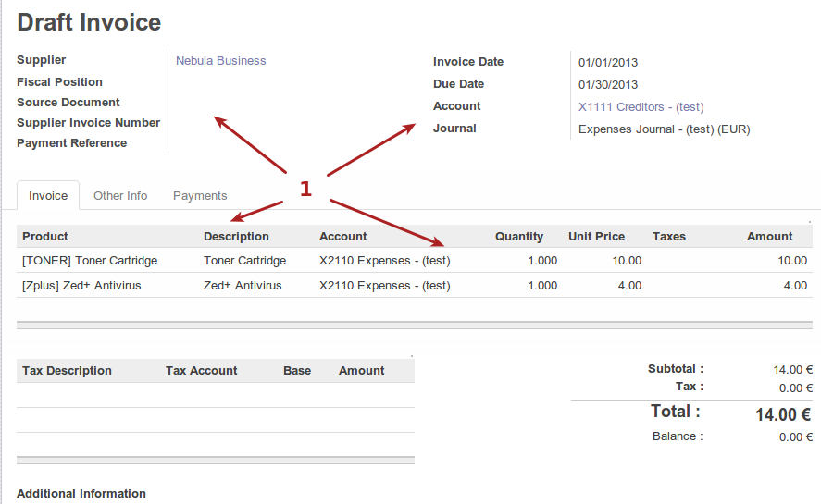
Task: Click the Description column header
Action: 236,237
